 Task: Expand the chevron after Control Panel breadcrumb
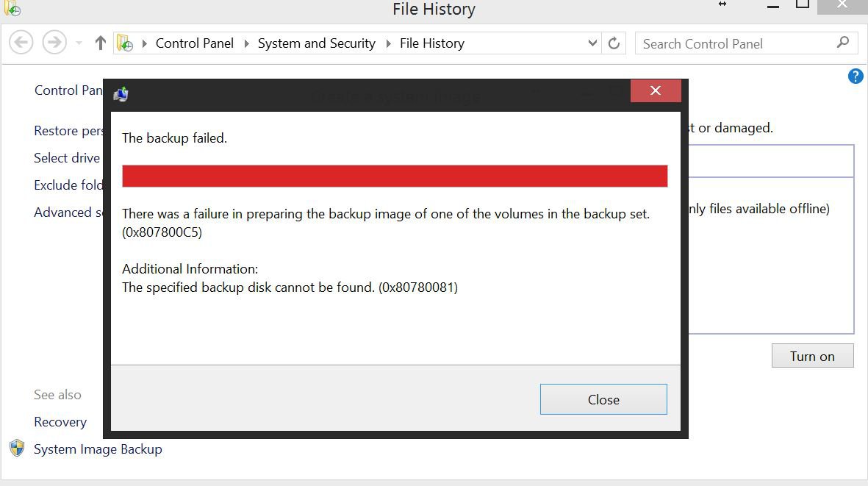(246, 43)
